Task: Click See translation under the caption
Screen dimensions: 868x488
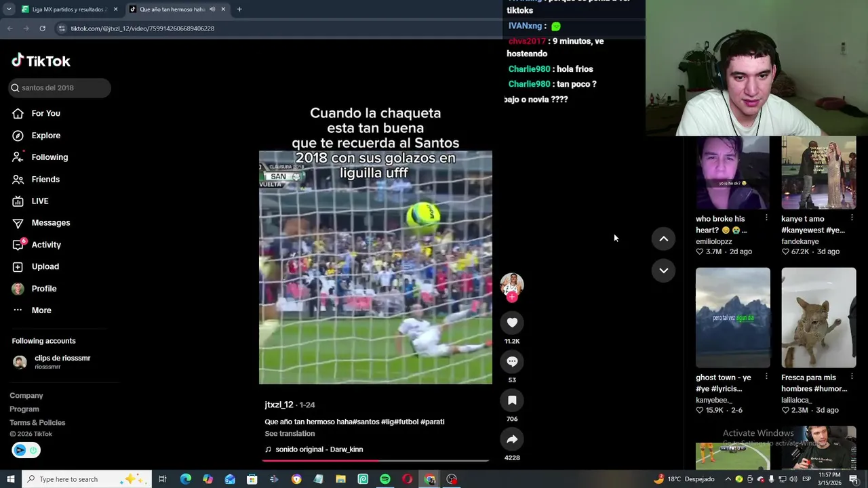Action: (290, 434)
